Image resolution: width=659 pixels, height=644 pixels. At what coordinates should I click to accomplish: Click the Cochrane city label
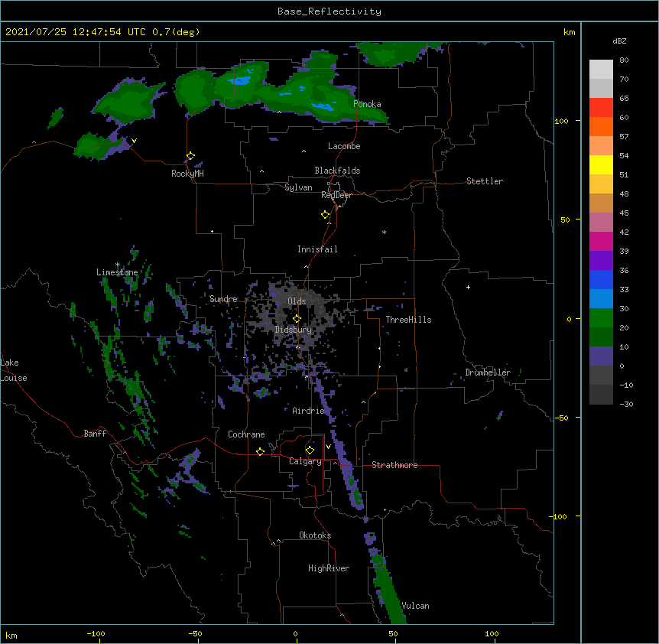246,434
